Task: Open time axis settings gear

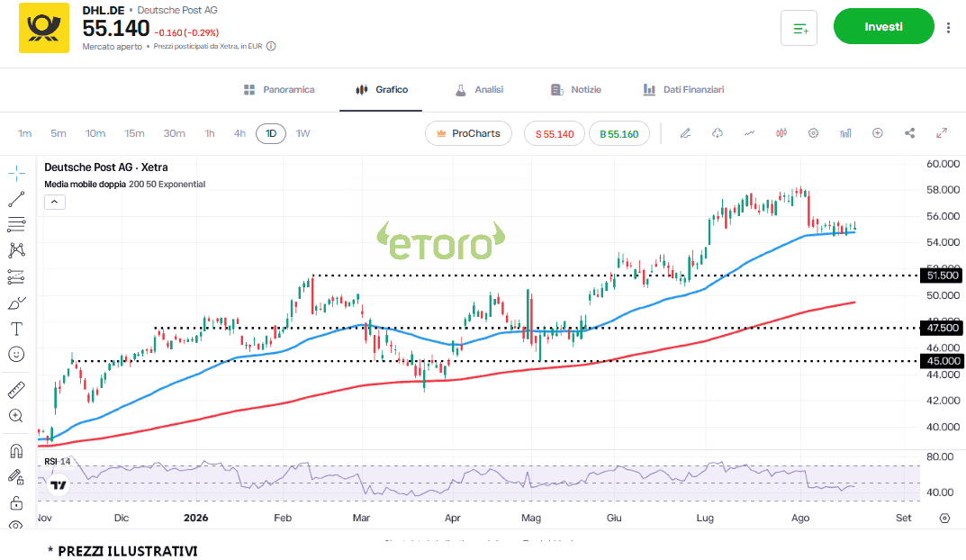Action: 944,518
